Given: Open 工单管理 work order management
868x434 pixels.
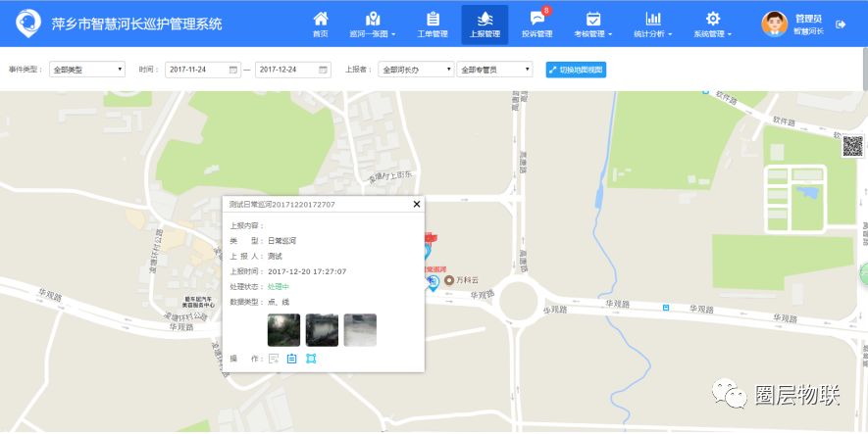Looking at the screenshot, I should tap(433, 24).
